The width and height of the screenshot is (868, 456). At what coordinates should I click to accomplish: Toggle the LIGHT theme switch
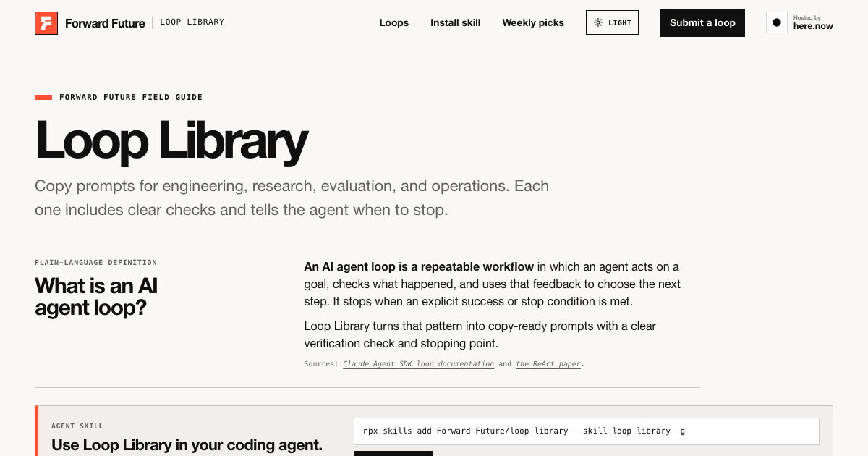612,22
